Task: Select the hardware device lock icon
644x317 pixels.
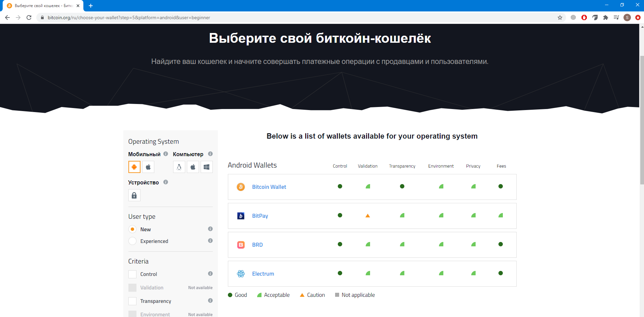Action: click(134, 195)
